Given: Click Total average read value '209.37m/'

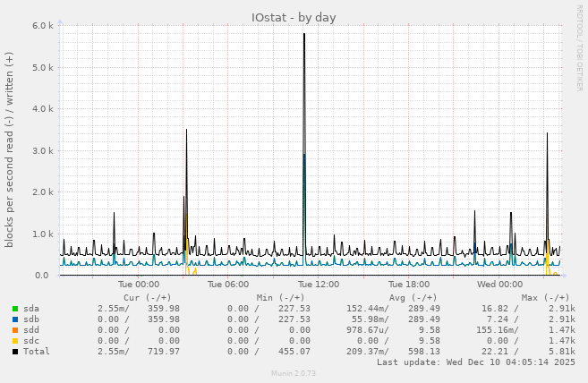Looking at the screenshot, I should (368, 352).
